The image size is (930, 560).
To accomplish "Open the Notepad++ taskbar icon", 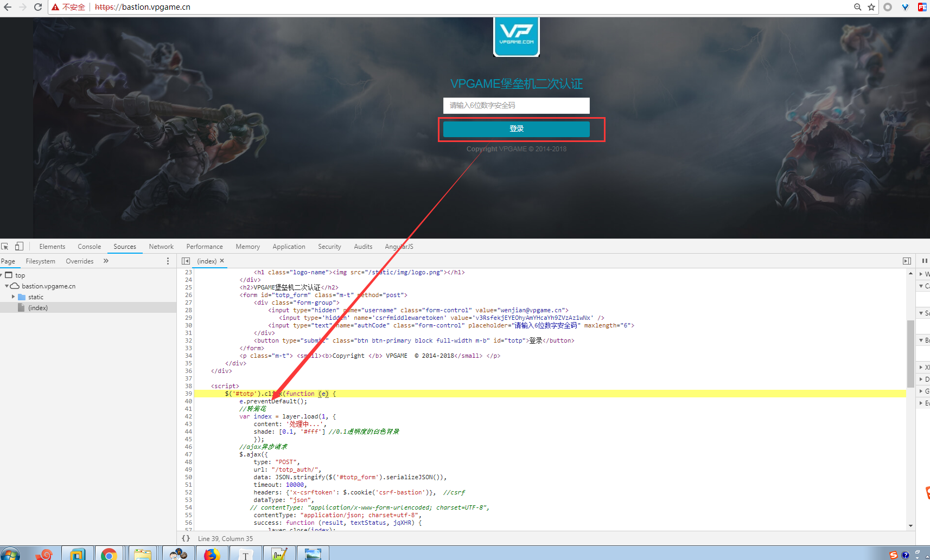I will (x=279, y=554).
